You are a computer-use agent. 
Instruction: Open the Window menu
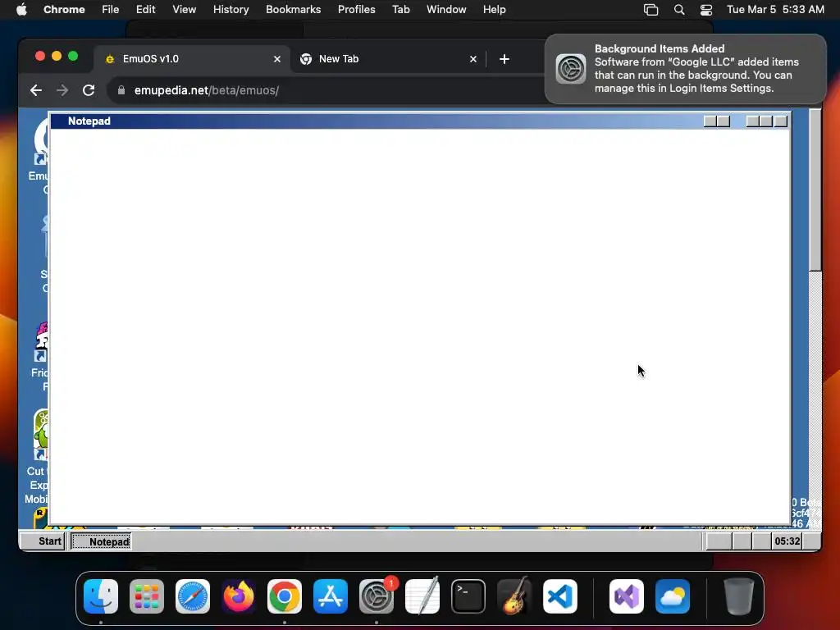click(x=446, y=9)
